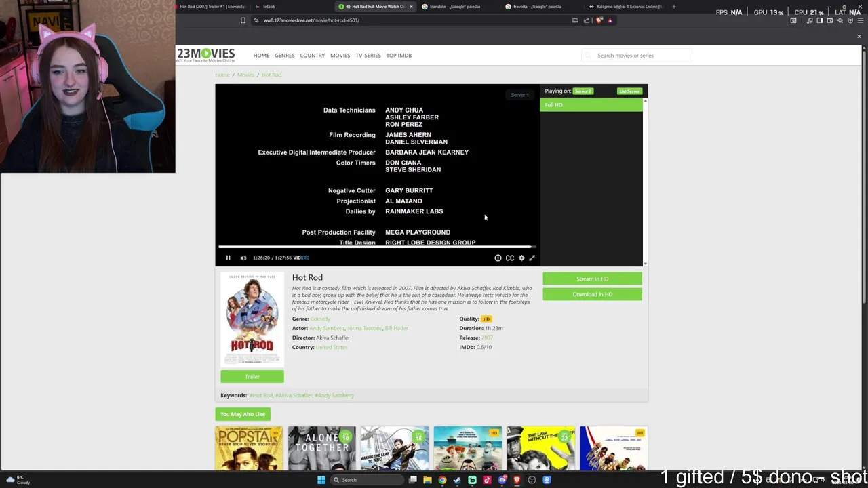Open Steam from taskbar
This screenshot has width=868, height=488.
pos(457,480)
